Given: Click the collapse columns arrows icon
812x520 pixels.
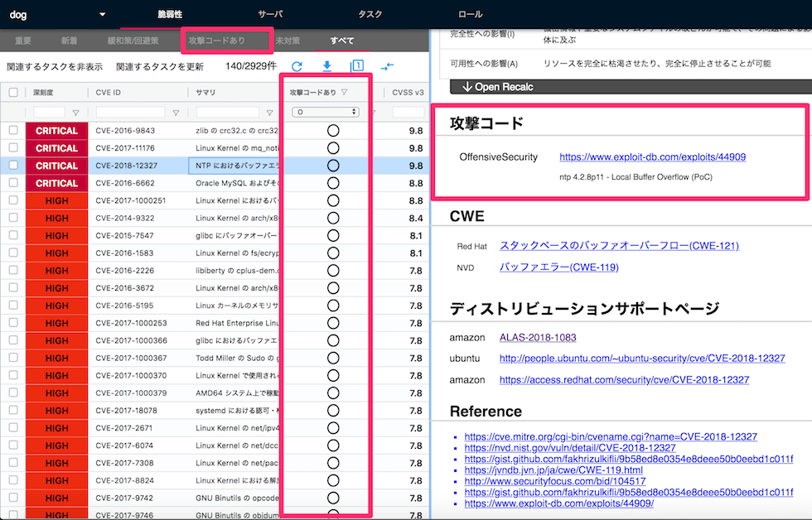Looking at the screenshot, I should [x=387, y=66].
